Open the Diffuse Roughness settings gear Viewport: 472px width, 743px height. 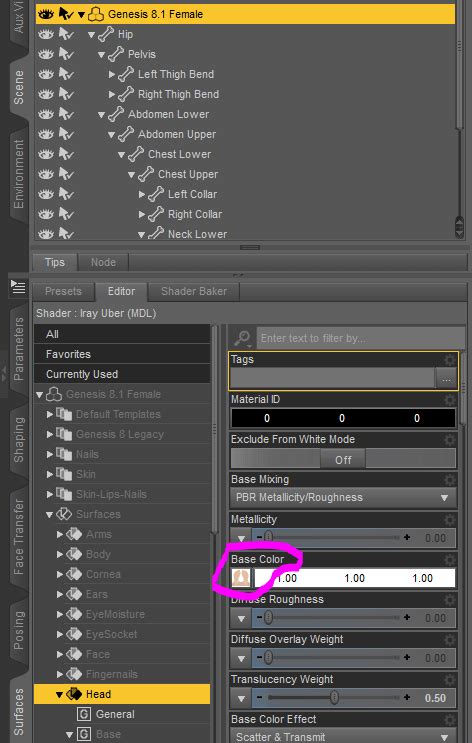(449, 600)
